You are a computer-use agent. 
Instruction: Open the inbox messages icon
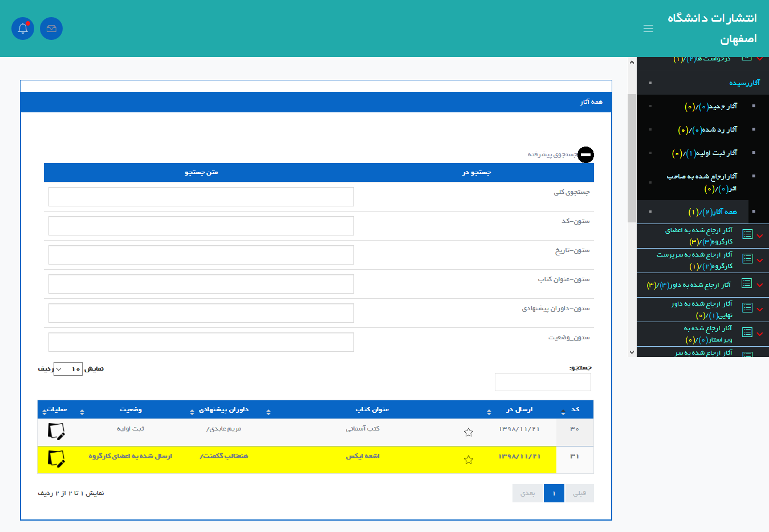[51, 29]
